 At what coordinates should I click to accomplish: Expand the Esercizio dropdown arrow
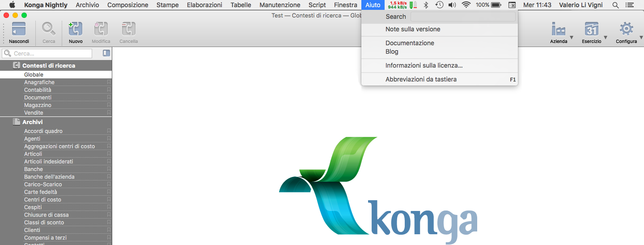click(x=606, y=38)
